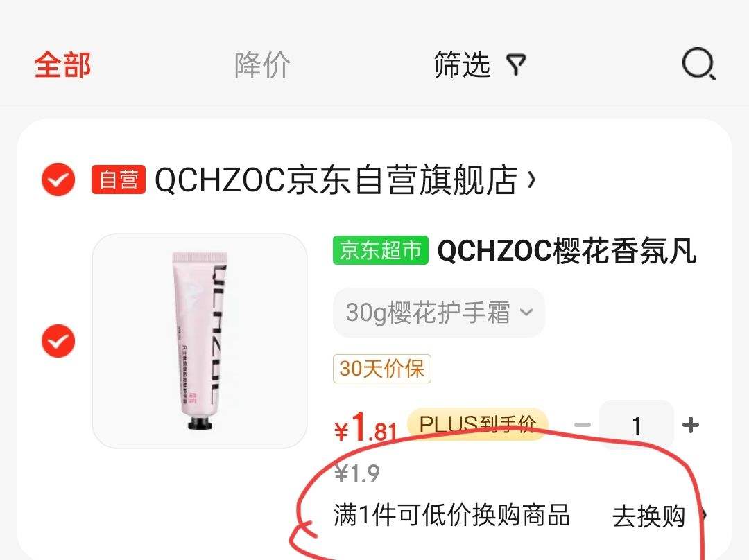Click the red 自营 badge
The width and height of the screenshot is (749, 560).
click(119, 180)
